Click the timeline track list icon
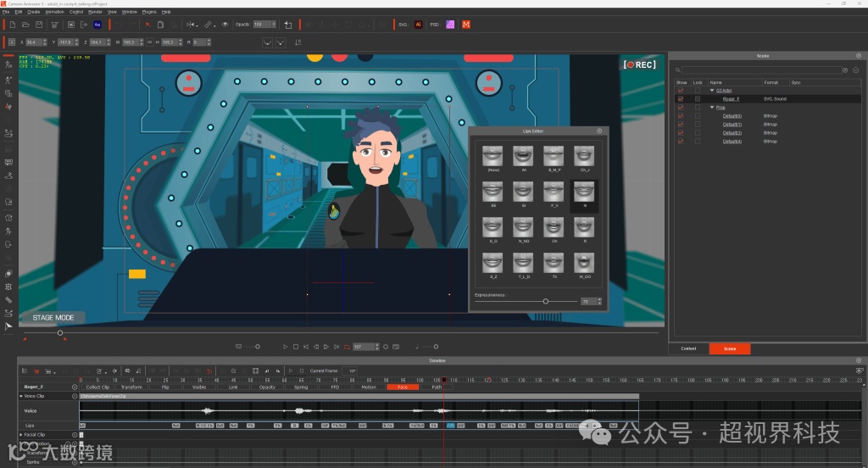The width and height of the screenshot is (868, 468). pyautogui.click(x=25, y=371)
